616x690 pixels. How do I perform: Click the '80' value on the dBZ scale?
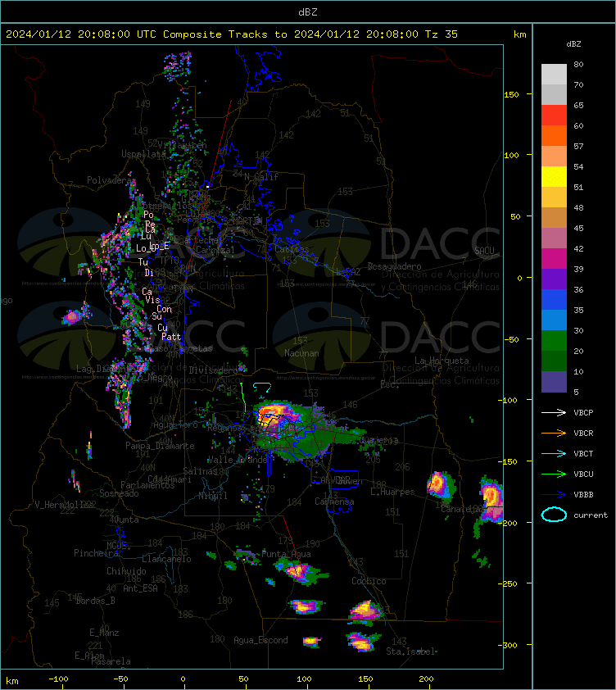[x=578, y=64]
